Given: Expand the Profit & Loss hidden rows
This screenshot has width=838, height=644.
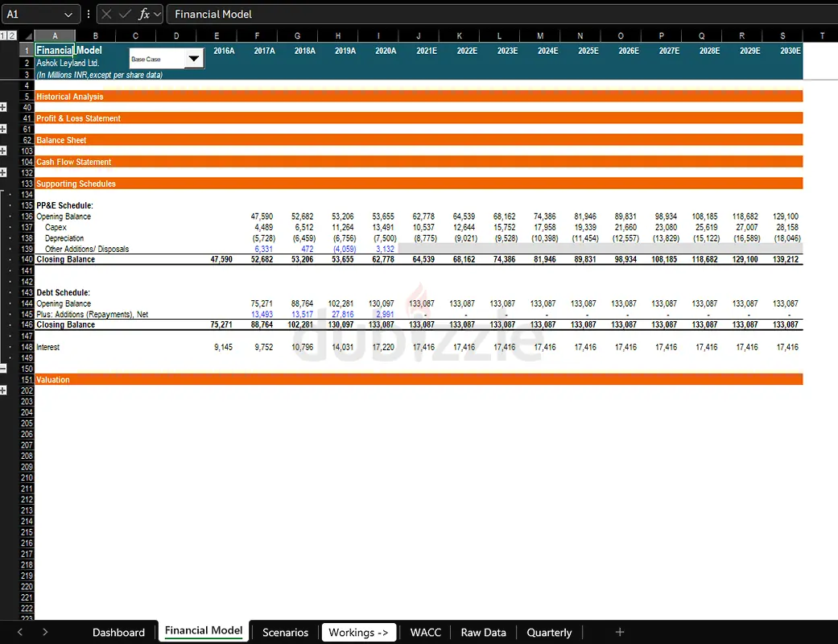Looking at the screenshot, I should pyautogui.click(x=4, y=129).
